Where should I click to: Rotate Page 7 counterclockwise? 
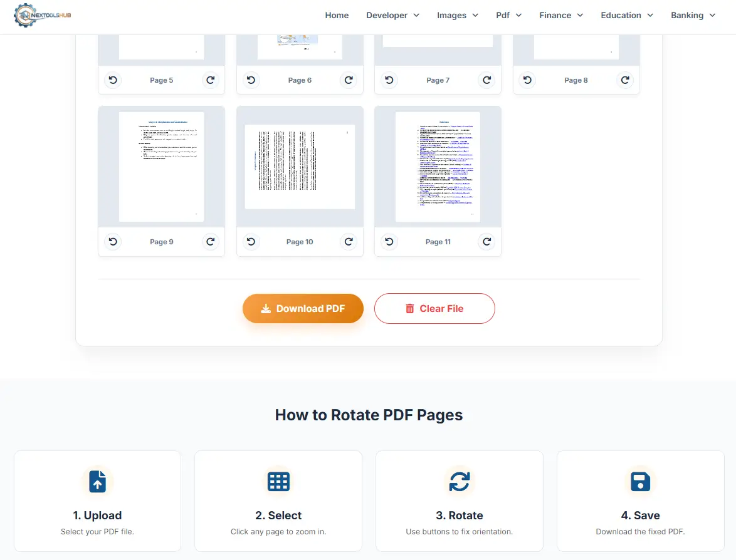(x=389, y=80)
